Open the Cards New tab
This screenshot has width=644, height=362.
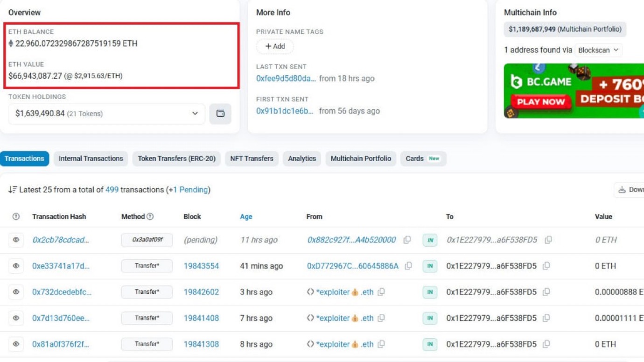pos(423,159)
